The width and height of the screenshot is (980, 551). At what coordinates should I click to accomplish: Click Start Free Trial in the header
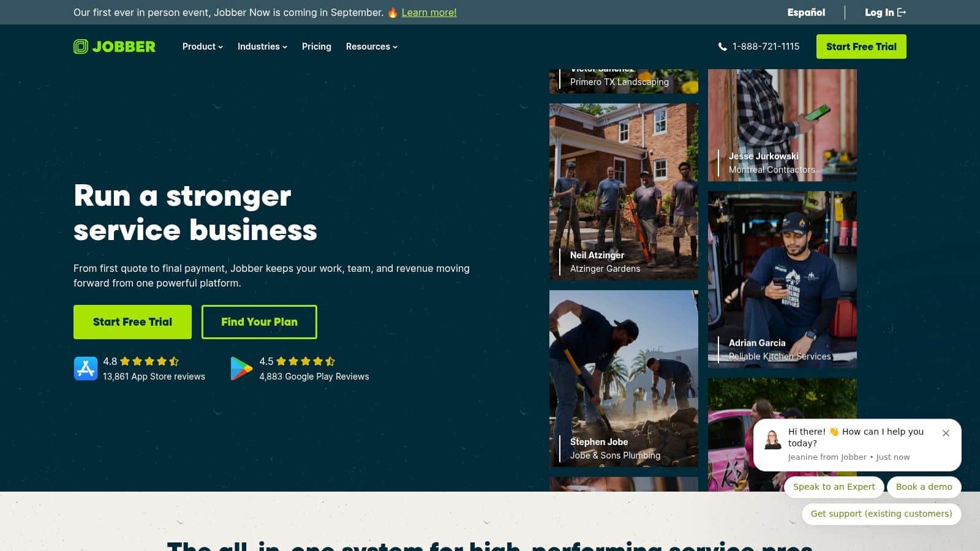coord(861,47)
